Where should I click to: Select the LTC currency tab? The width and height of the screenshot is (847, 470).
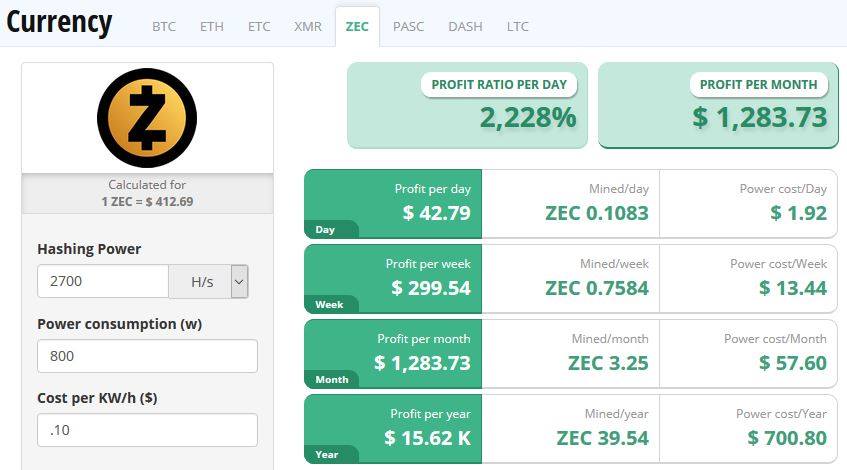[x=517, y=26]
